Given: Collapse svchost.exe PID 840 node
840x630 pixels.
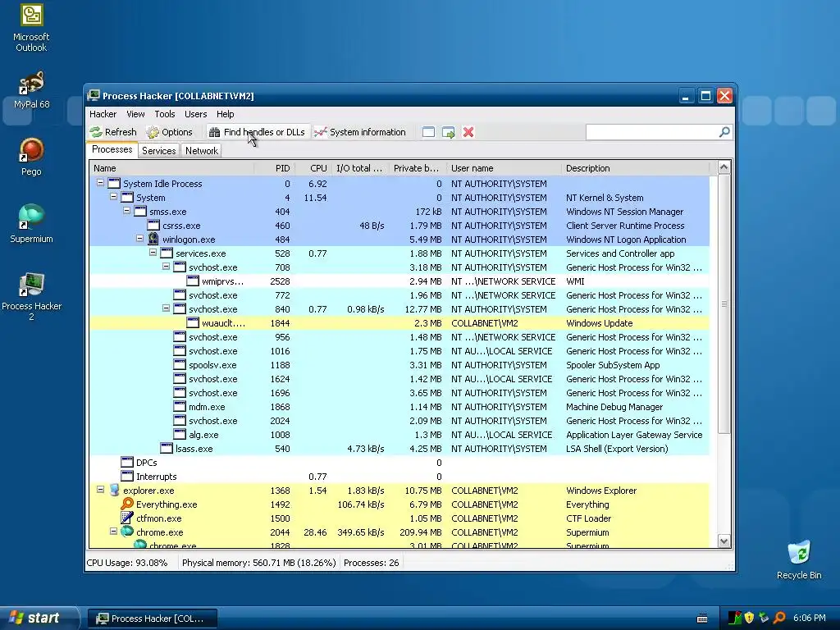Looking at the screenshot, I should (166, 308).
